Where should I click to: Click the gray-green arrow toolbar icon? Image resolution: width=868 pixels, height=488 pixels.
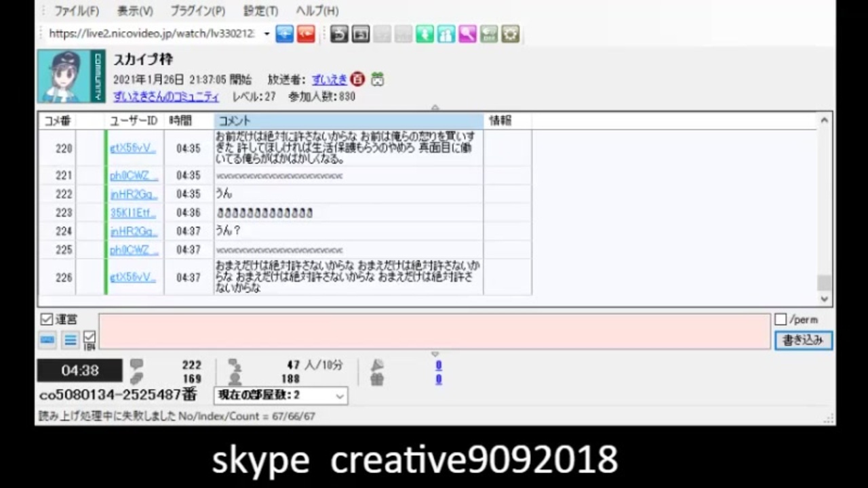tap(489, 33)
